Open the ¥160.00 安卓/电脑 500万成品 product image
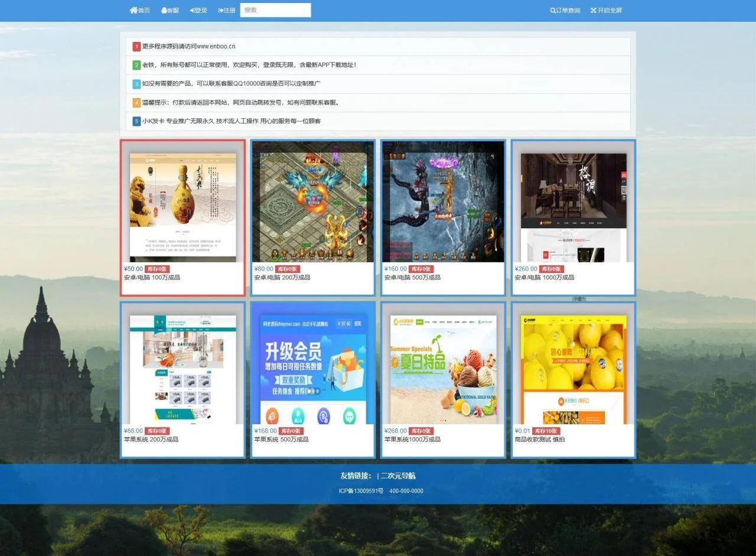This screenshot has height=556, width=756. (443, 202)
